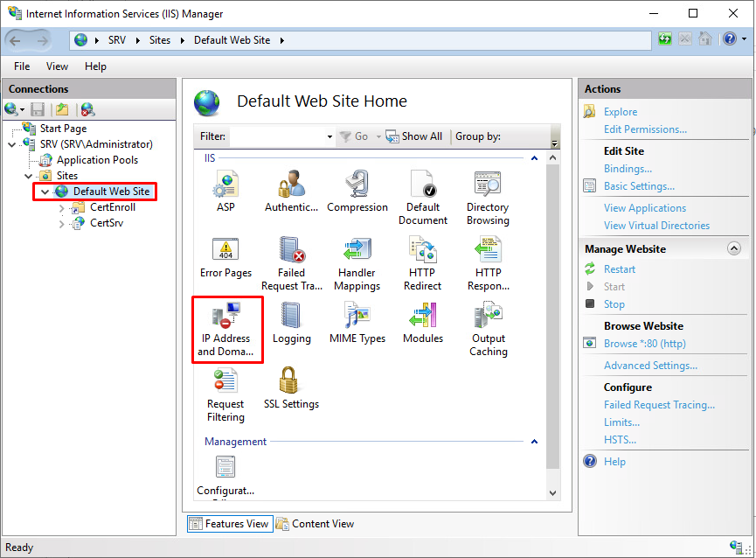Click Stop in Manage Website

coord(614,304)
